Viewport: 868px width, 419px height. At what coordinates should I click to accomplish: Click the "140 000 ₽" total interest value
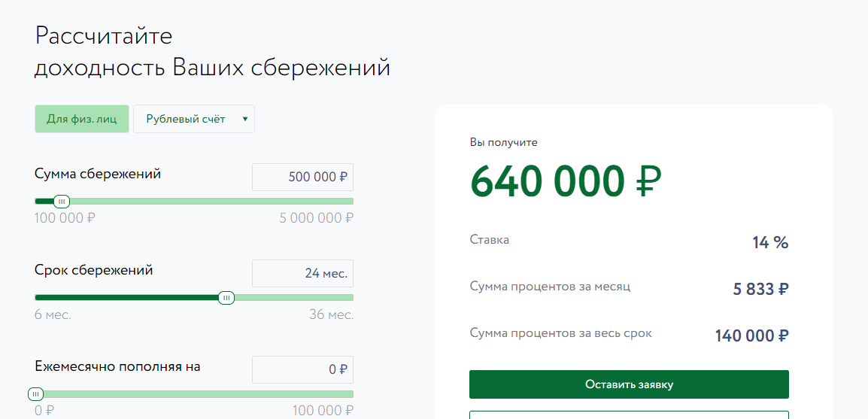pyautogui.click(x=751, y=336)
